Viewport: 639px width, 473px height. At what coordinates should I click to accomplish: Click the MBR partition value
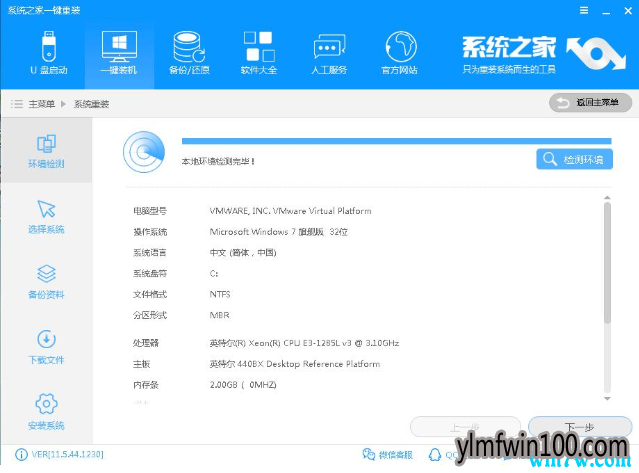pyautogui.click(x=220, y=315)
